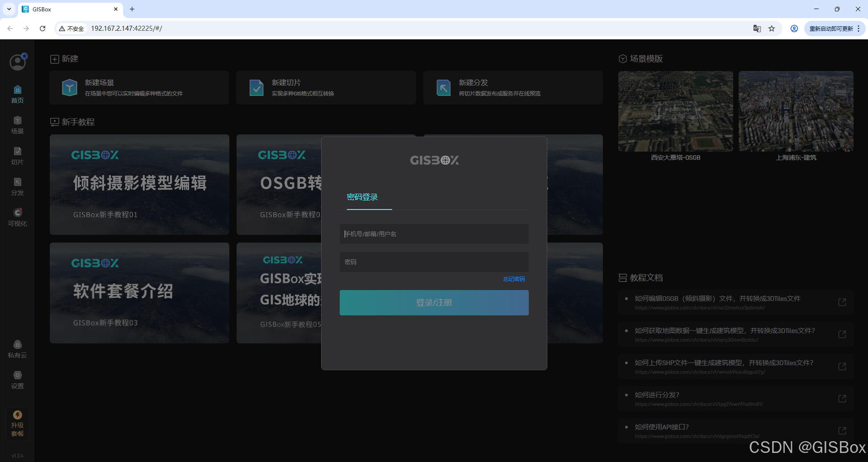The height and width of the screenshot is (462, 868).
Task: Select the 密码登录 tab
Action: [x=362, y=197]
